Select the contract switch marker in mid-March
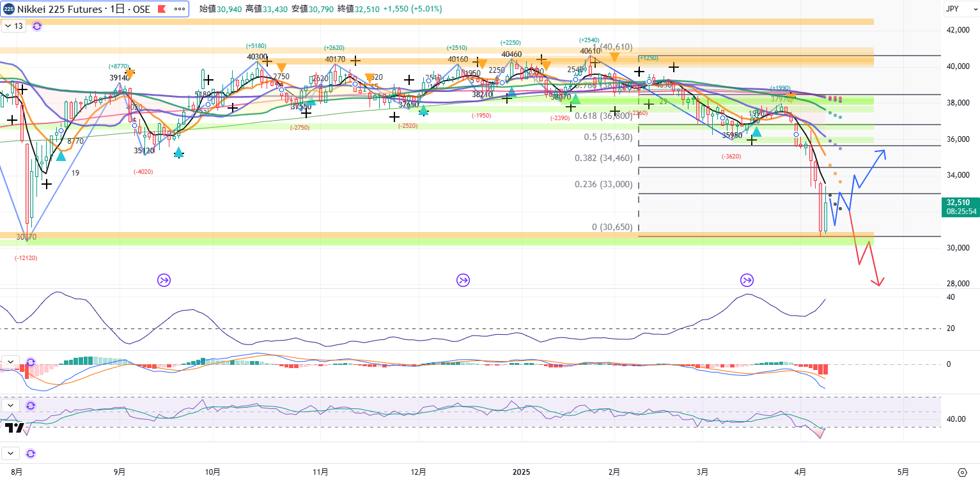 (x=747, y=279)
